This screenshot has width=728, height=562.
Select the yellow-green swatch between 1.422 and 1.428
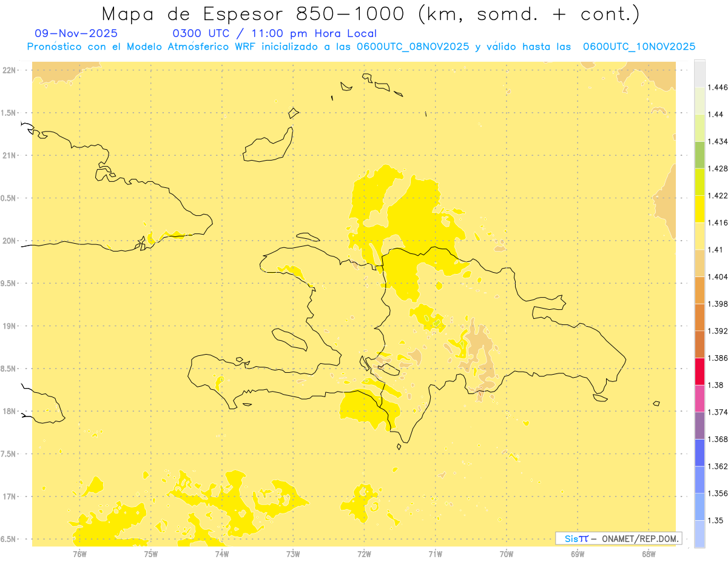click(699, 182)
